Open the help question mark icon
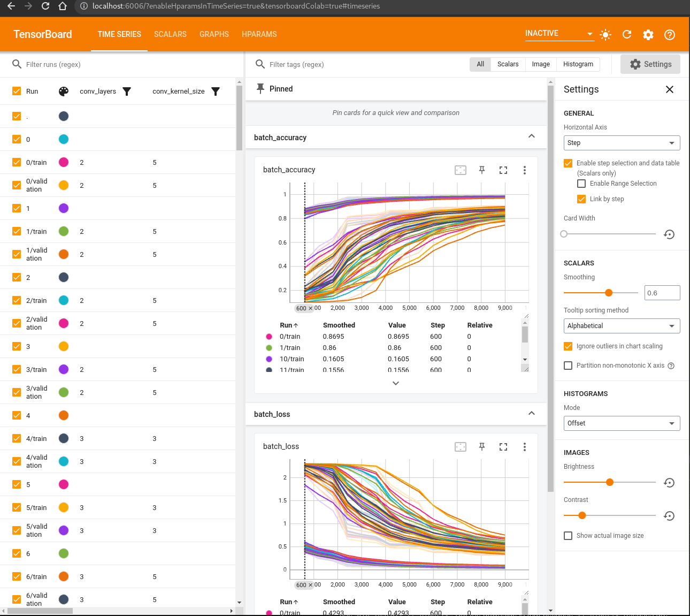 coord(670,35)
